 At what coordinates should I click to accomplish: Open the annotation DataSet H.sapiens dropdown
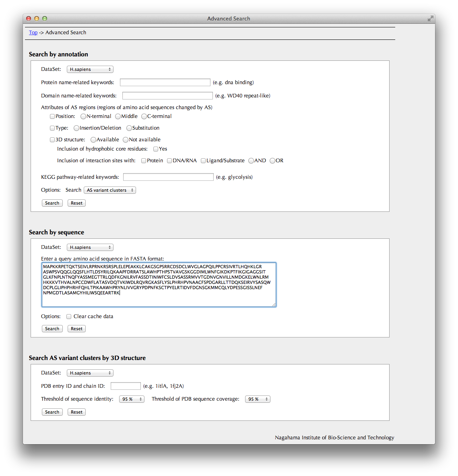pyautogui.click(x=90, y=69)
